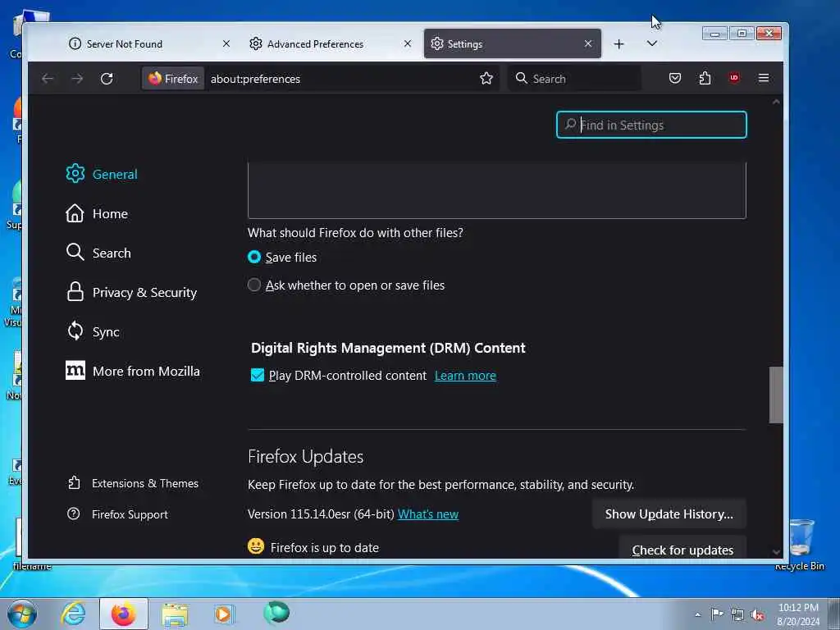The image size is (840, 630).
Task: Click the Firefox taskbar button
Action: (123, 614)
